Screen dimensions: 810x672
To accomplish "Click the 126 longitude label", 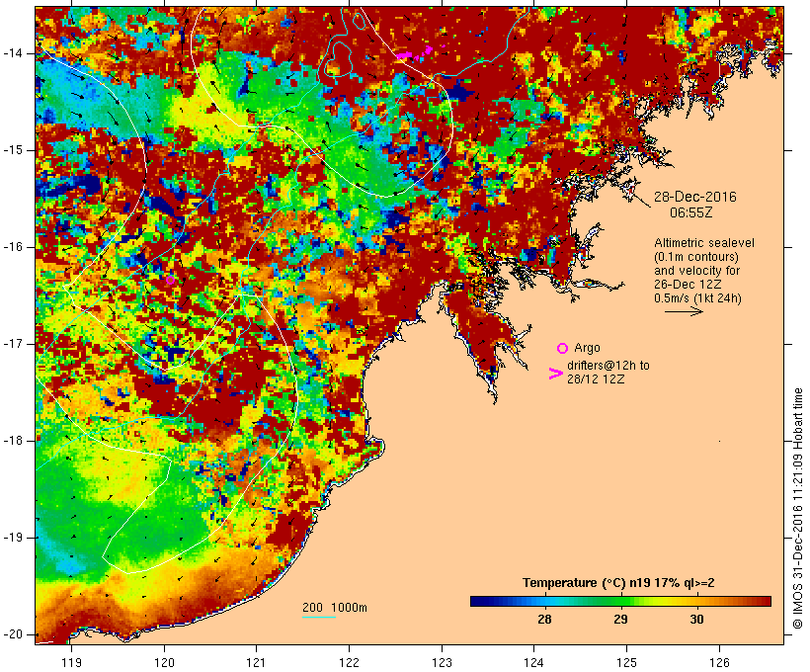I will pos(719,663).
